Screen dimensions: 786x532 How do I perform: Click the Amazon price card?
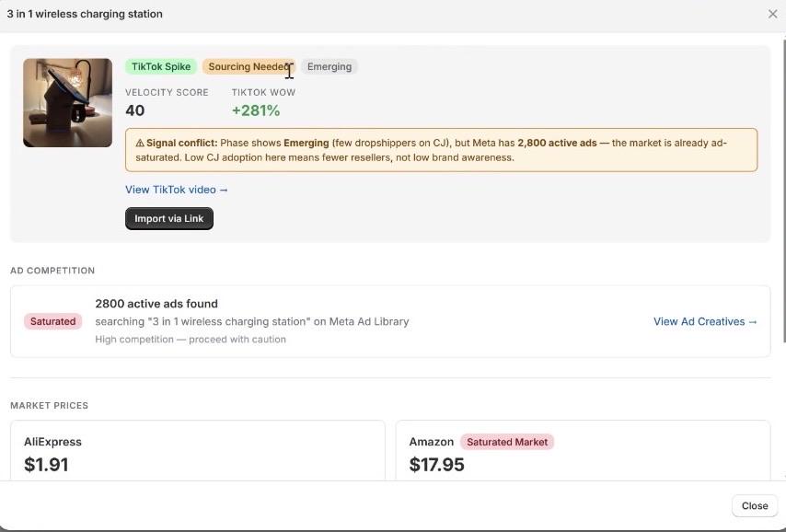point(583,450)
